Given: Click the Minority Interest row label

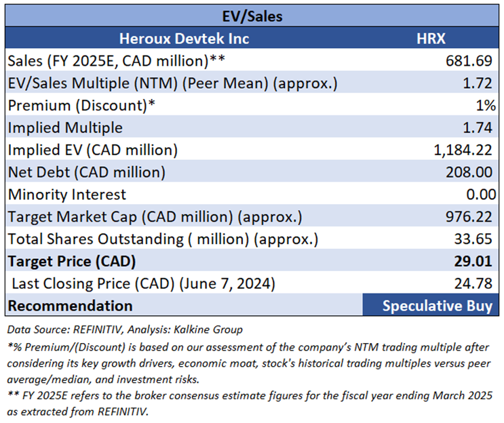Looking at the screenshot, I should pyautogui.click(x=67, y=195).
